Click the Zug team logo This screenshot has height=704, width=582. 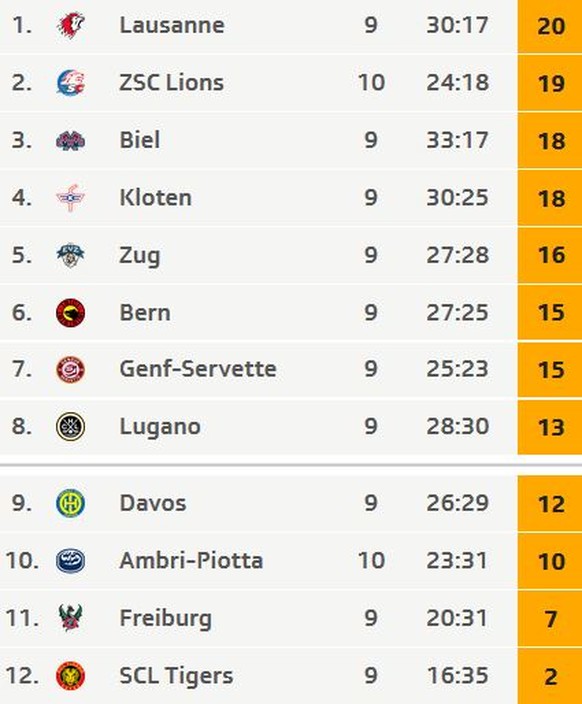tap(71, 255)
